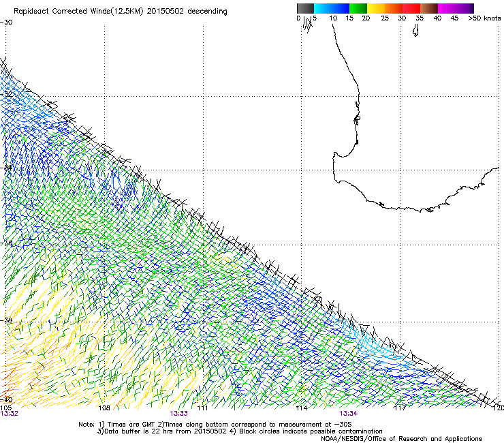Click the red 30-35 knots color segment
The image size is (504, 443).
[411, 8]
